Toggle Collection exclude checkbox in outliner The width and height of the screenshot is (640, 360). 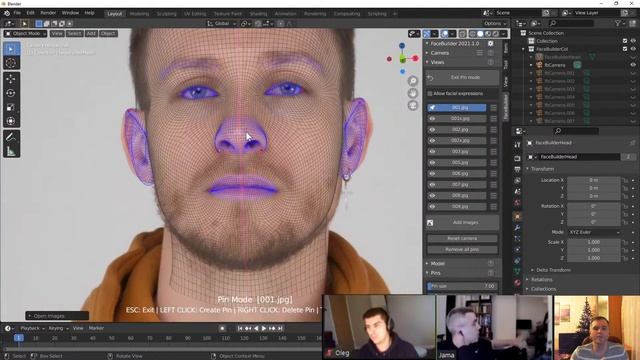pos(625,41)
